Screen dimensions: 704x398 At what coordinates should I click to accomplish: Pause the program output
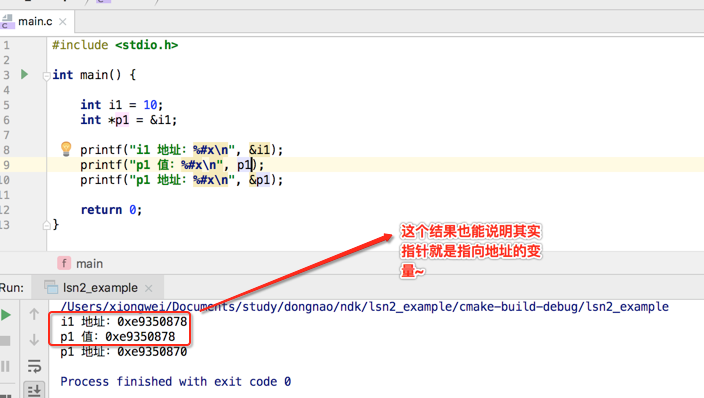tap(5, 366)
